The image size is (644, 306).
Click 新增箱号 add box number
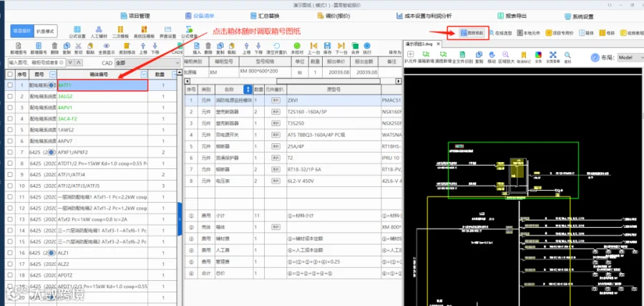point(39,49)
